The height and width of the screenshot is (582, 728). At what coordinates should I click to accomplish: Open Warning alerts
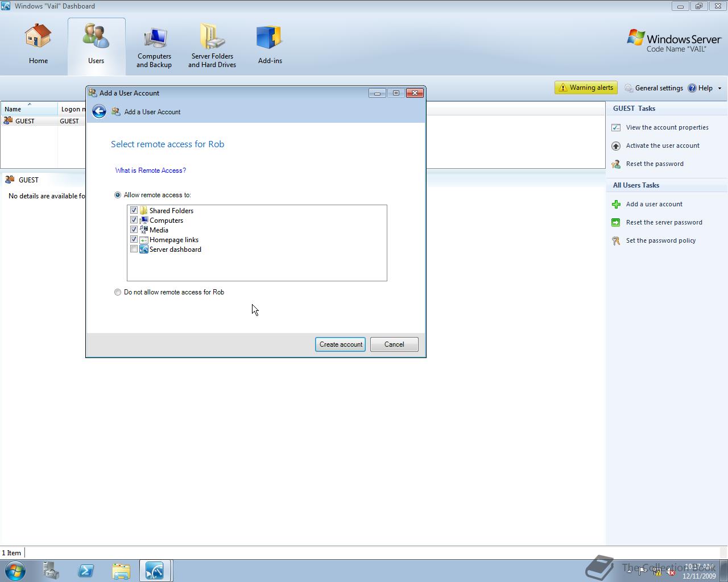click(x=586, y=88)
